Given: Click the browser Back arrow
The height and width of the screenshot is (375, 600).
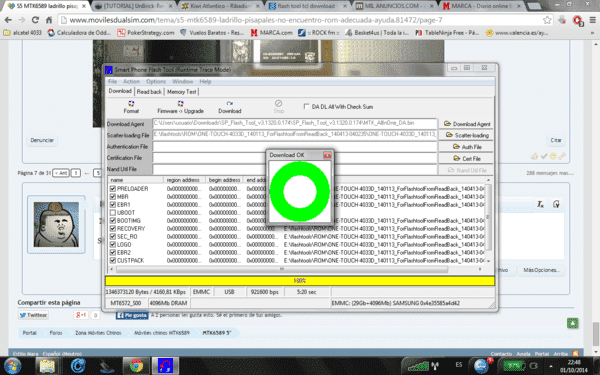Looking at the screenshot, I should pyautogui.click(x=8, y=20).
